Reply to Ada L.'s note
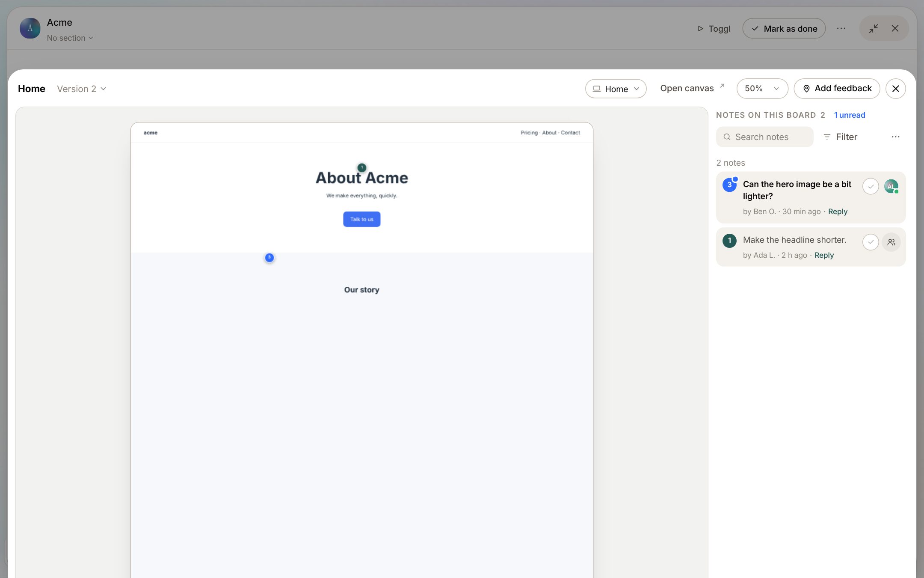This screenshot has height=578, width=924. [824, 255]
